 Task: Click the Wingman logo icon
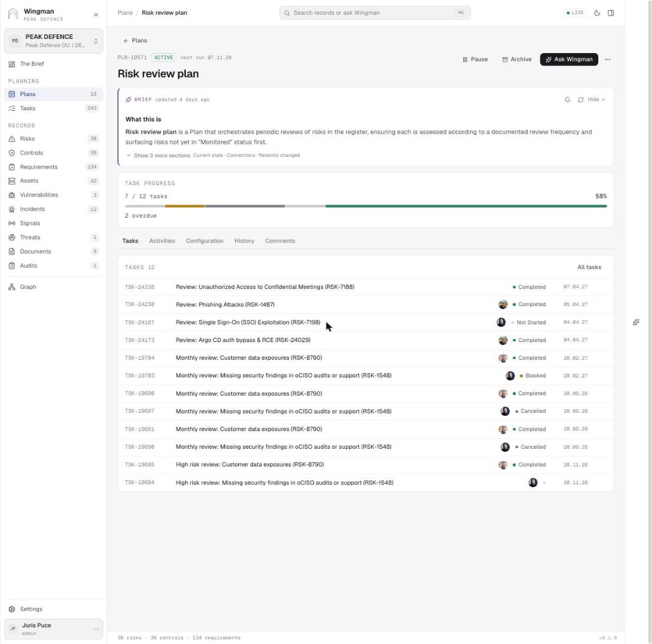[14, 14]
